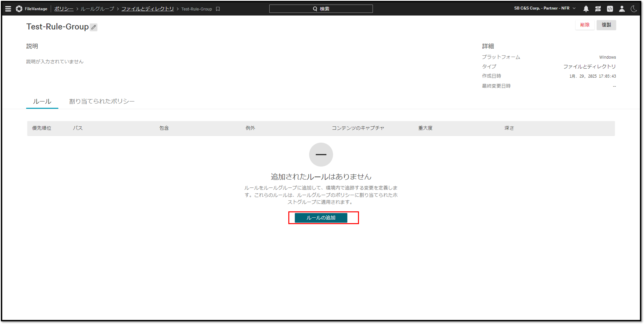Click the パス column header
The width and height of the screenshot is (644, 324).
(x=78, y=128)
